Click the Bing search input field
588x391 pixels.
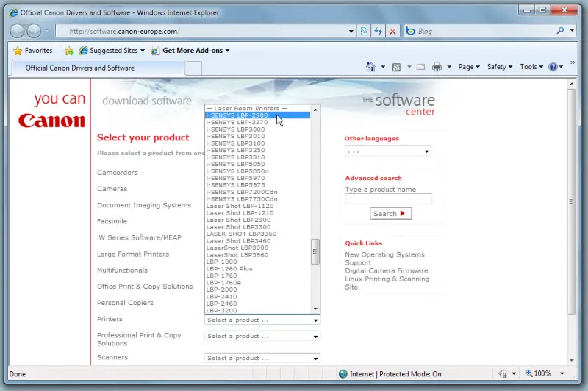(x=484, y=32)
